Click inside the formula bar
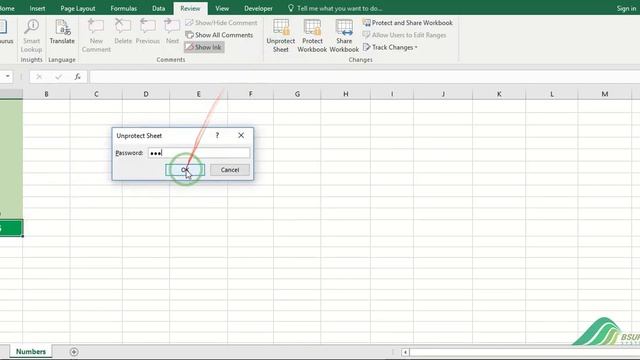Viewport: 640px width, 360px height. [364, 77]
